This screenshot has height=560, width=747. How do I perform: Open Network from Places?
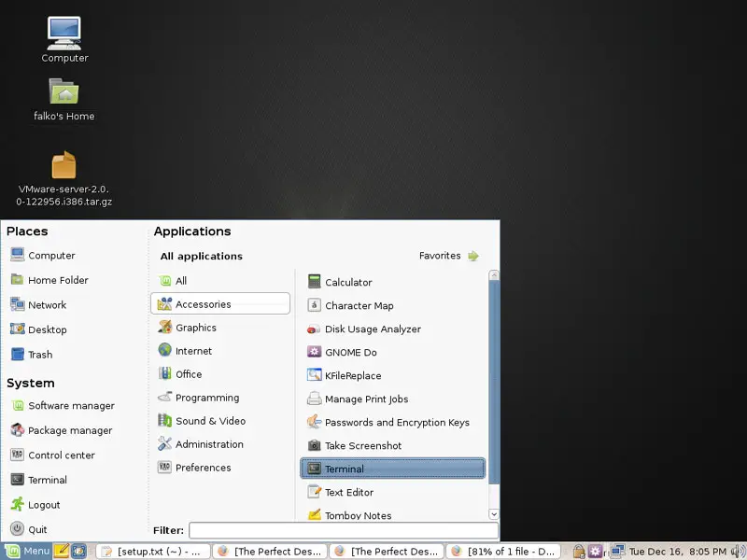coord(38,305)
